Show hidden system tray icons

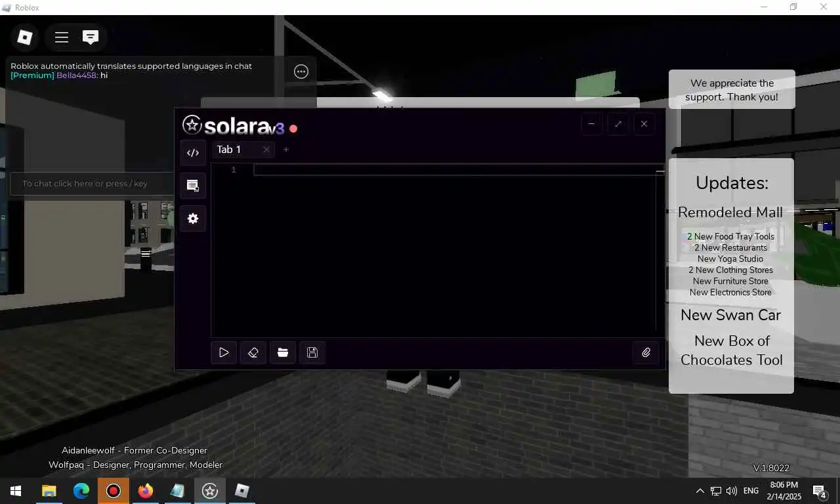700,491
